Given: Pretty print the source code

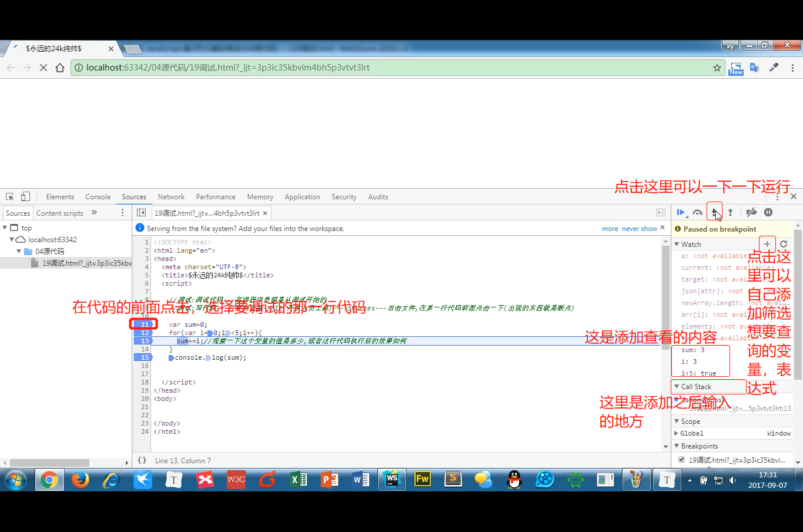Looking at the screenshot, I should point(142,461).
